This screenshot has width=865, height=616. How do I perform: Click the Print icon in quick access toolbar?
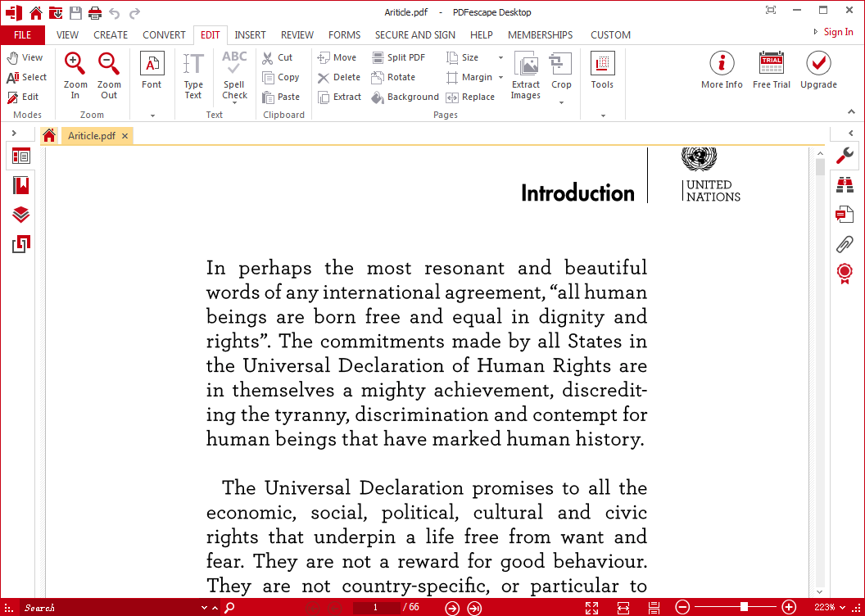tap(95, 12)
